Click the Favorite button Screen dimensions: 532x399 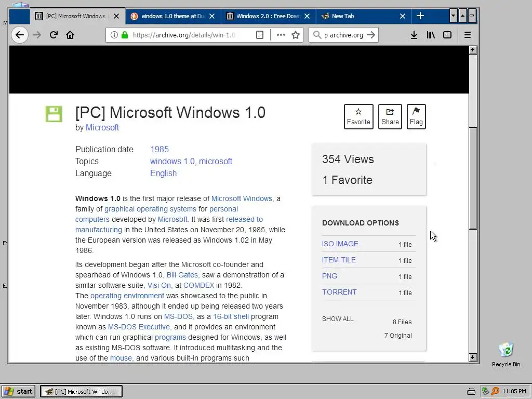point(358,117)
